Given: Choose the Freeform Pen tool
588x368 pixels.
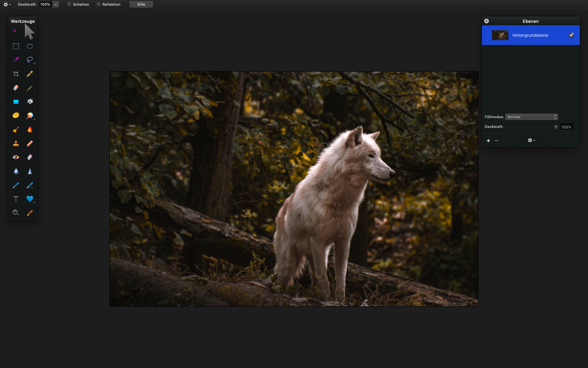Looking at the screenshot, I should (30, 185).
